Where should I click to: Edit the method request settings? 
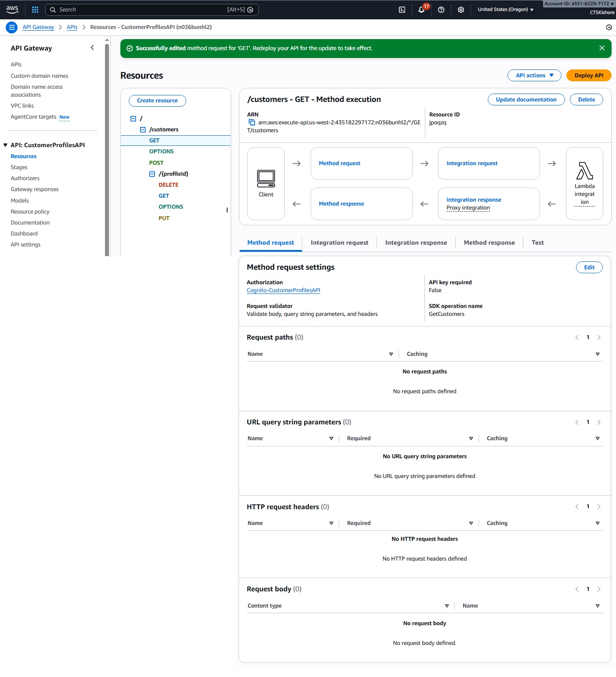[589, 268]
